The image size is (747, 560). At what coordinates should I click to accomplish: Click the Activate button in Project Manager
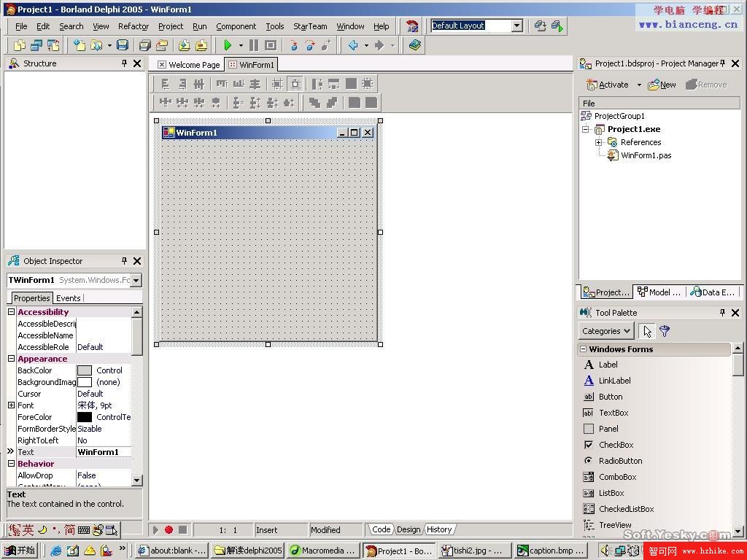(608, 85)
